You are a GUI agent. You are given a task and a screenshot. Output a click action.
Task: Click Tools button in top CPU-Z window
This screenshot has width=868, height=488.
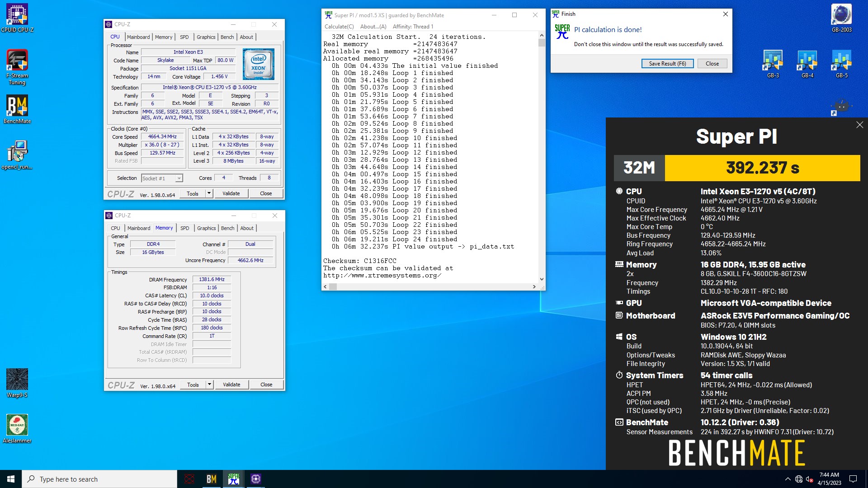pyautogui.click(x=193, y=193)
